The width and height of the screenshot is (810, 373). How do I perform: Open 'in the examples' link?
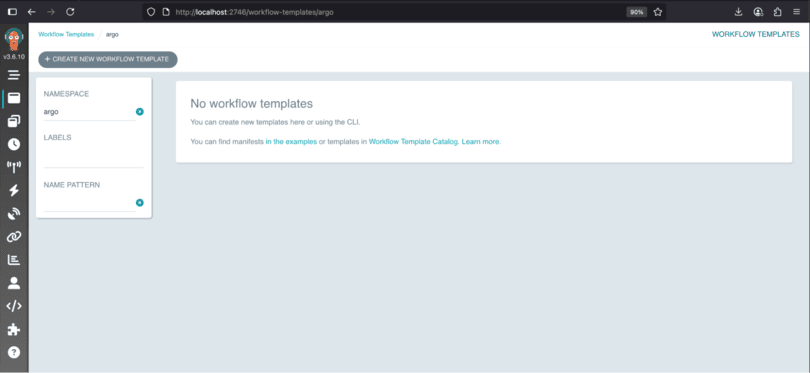[x=291, y=142]
